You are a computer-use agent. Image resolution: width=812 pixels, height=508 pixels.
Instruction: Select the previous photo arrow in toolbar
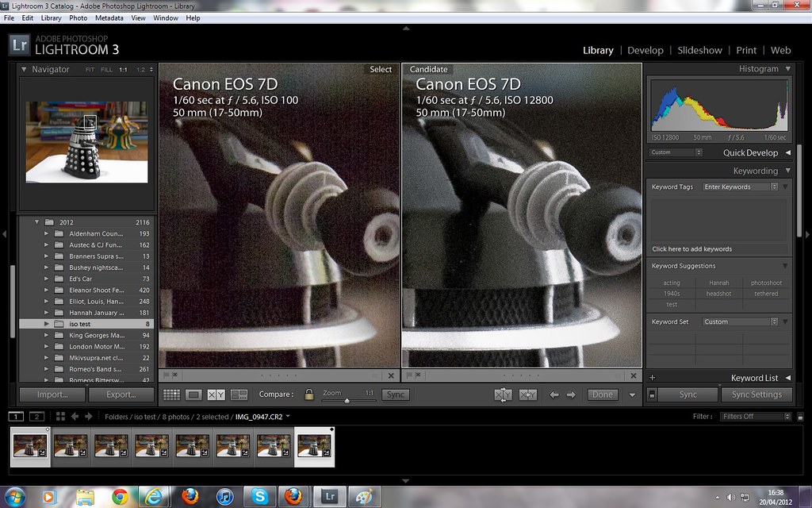pos(554,394)
